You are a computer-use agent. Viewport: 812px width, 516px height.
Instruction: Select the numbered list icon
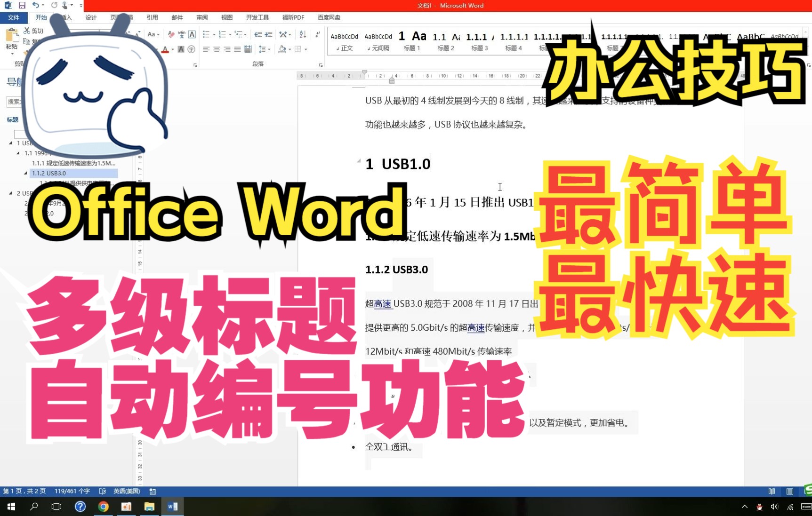pyautogui.click(x=222, y=34)
